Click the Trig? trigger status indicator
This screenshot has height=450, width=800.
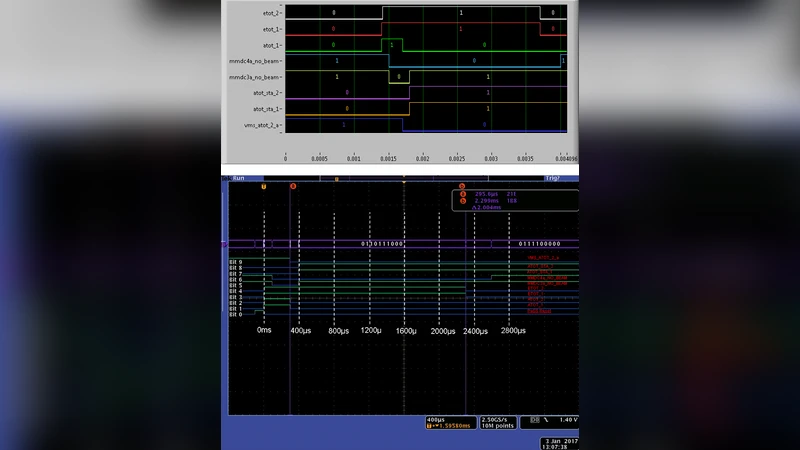coord(553,178)
